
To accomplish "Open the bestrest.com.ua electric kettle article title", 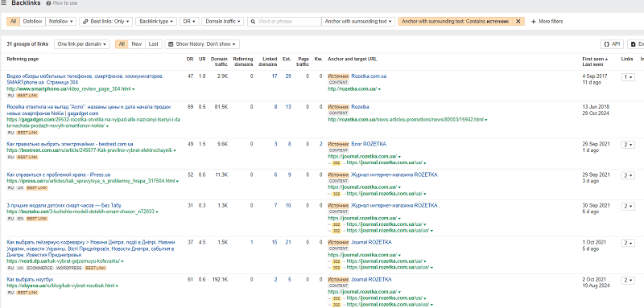I will point(70,144).
